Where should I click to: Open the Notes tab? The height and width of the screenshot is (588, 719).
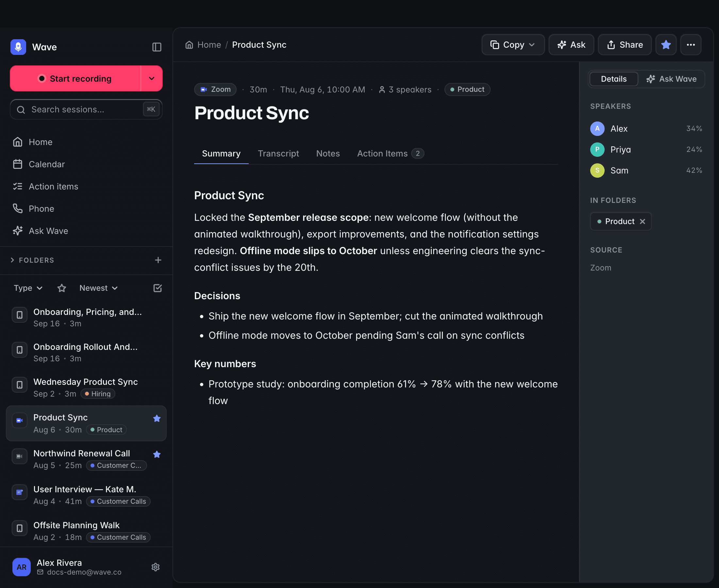point(328,154)
